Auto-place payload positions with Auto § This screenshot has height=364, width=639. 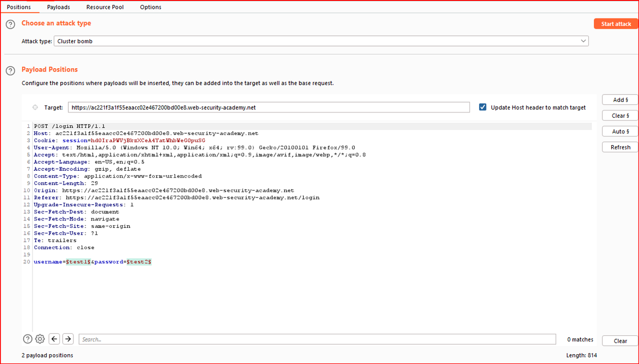tap(619, 131)
